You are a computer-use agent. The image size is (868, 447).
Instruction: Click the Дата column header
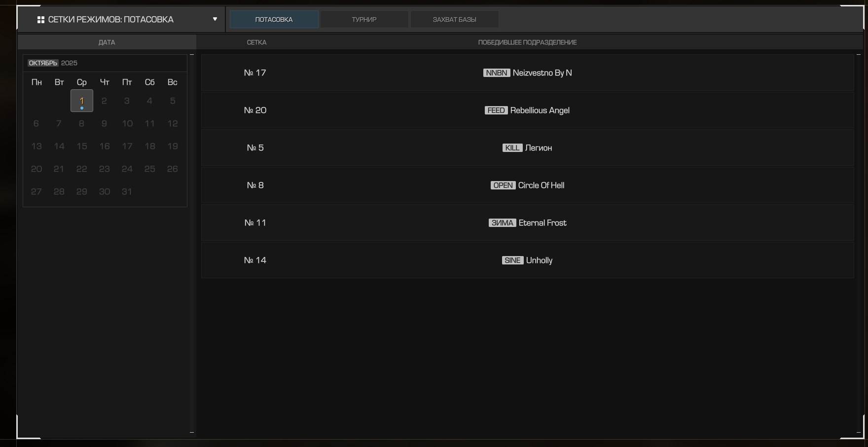point(107,42)
